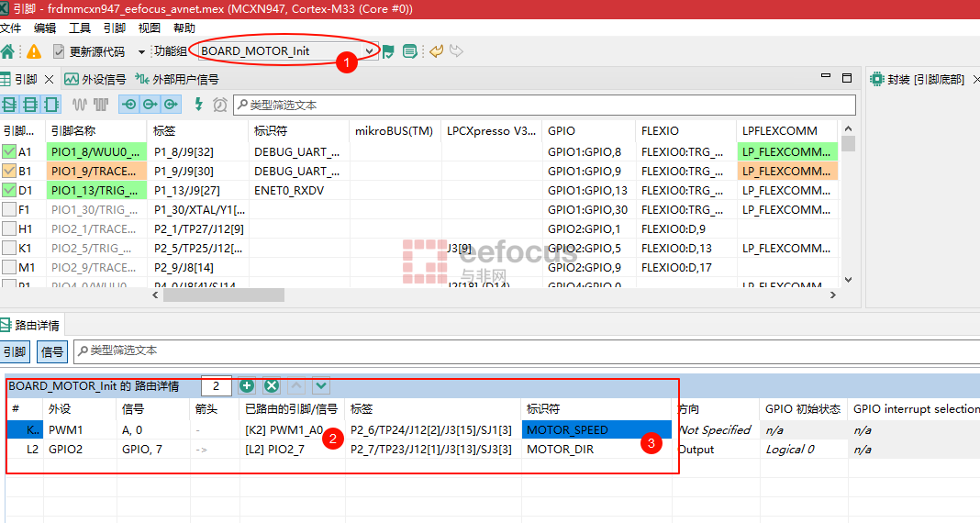
Task: Click second pin filter icon in pins toolbar
Action: coord(30,105)
